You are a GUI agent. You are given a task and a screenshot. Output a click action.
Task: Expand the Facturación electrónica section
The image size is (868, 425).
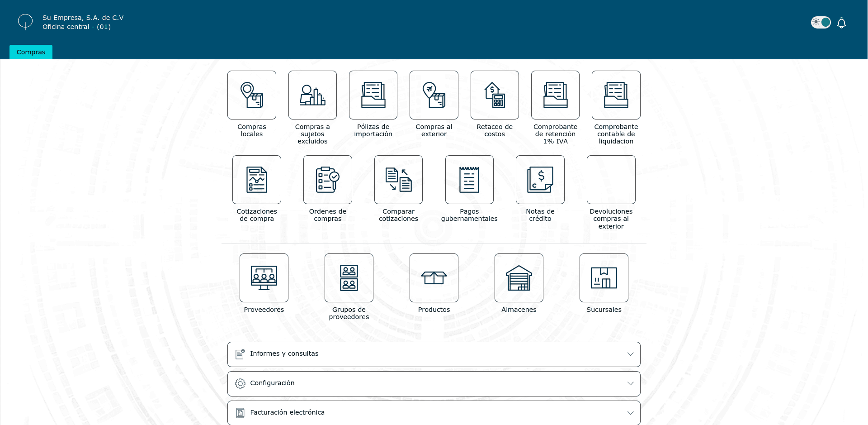(x=434, y=412)
